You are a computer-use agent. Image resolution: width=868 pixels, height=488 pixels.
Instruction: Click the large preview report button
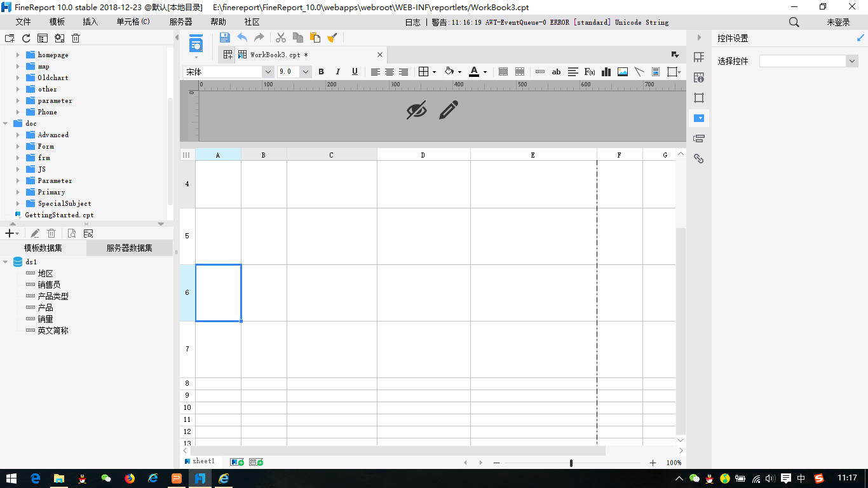point(196,44)
